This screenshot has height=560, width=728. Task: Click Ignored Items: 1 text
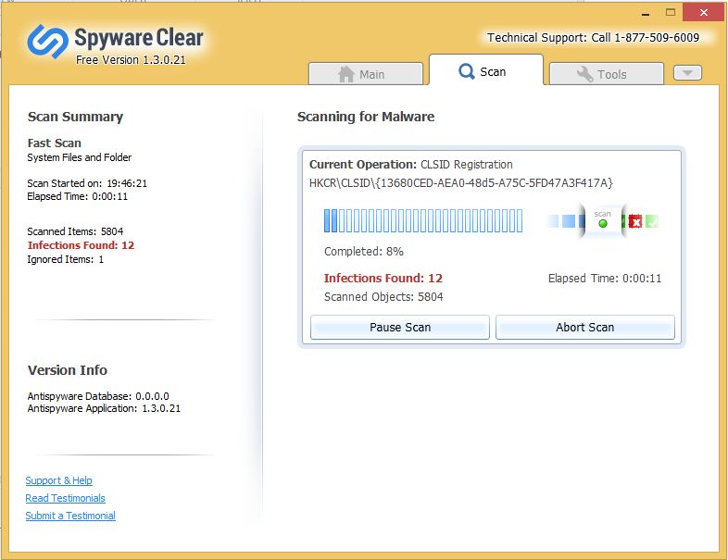point(66,259)
